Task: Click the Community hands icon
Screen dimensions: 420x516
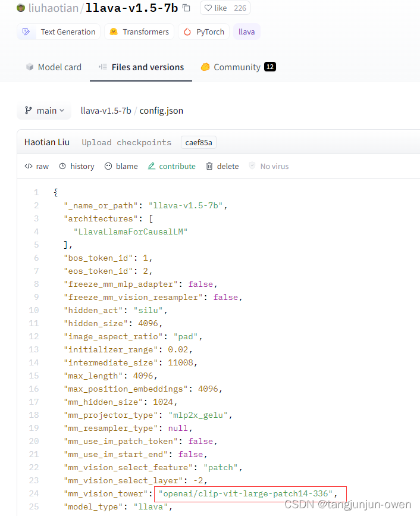Action: coord(205,67)
